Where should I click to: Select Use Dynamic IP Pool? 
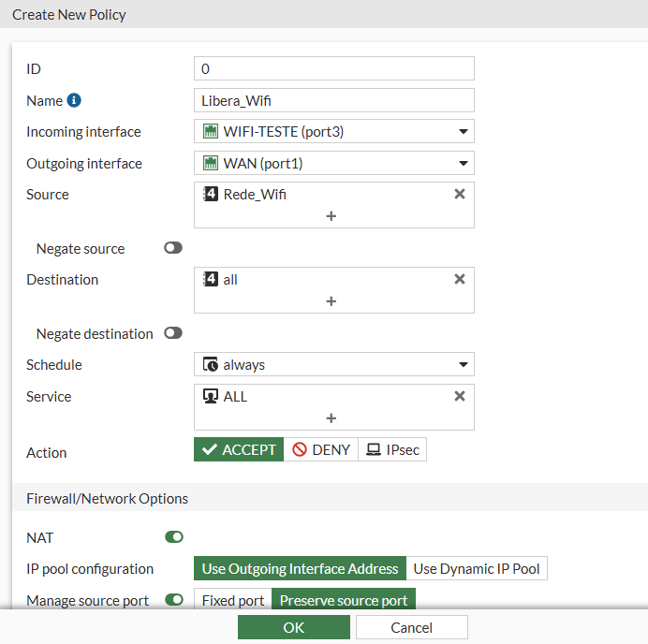coord(477,568)
